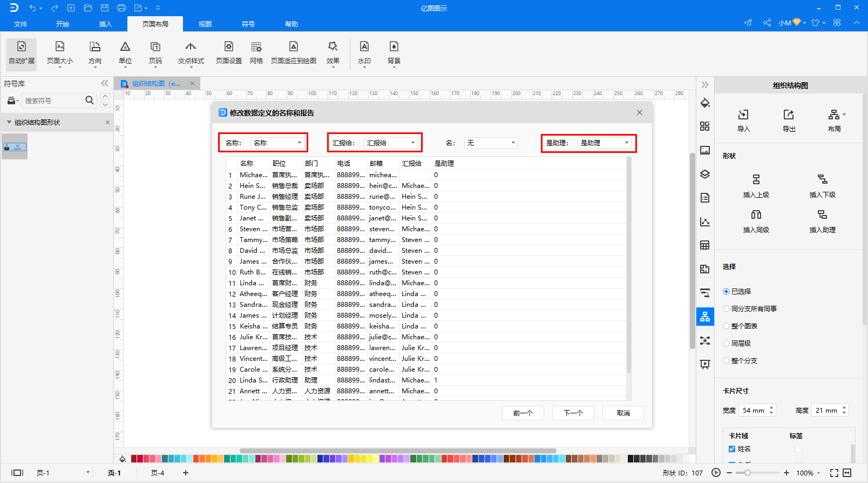Open the 方向 orientation tool
The width and height of the screenshot is (868, 483).
[x=95, y=54]
